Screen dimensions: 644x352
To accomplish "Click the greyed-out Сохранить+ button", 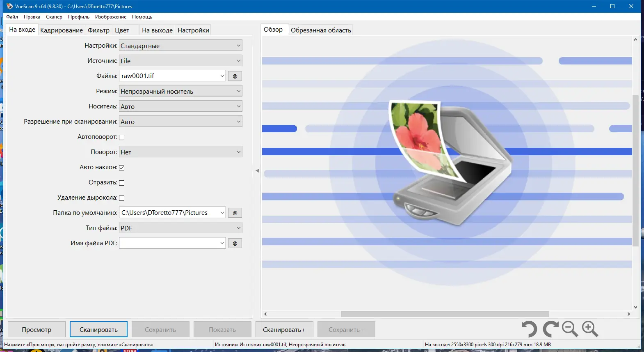I will click(346, 329).
